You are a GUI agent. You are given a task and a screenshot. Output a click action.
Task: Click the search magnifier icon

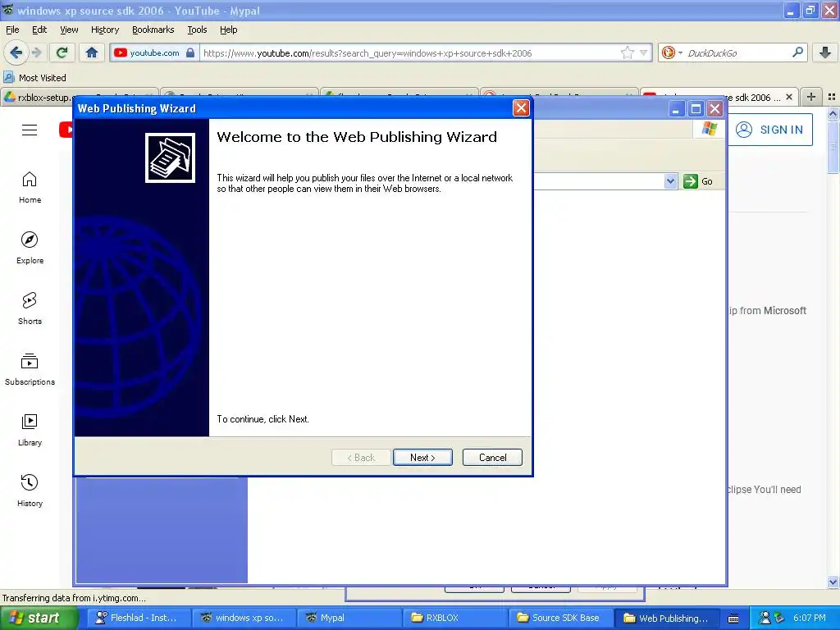[x=797, y=52]
